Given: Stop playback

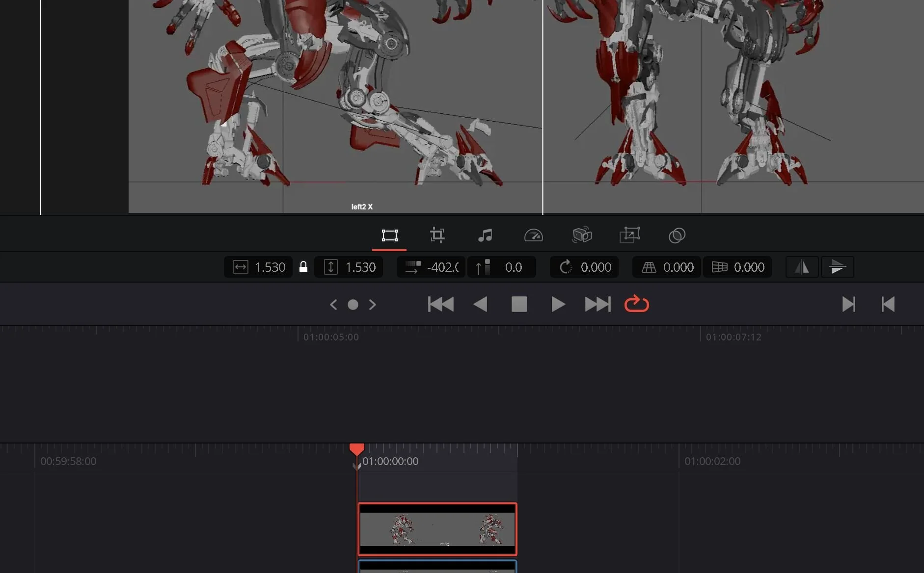Looking at the screenshot, I should [x=519, y=304].
